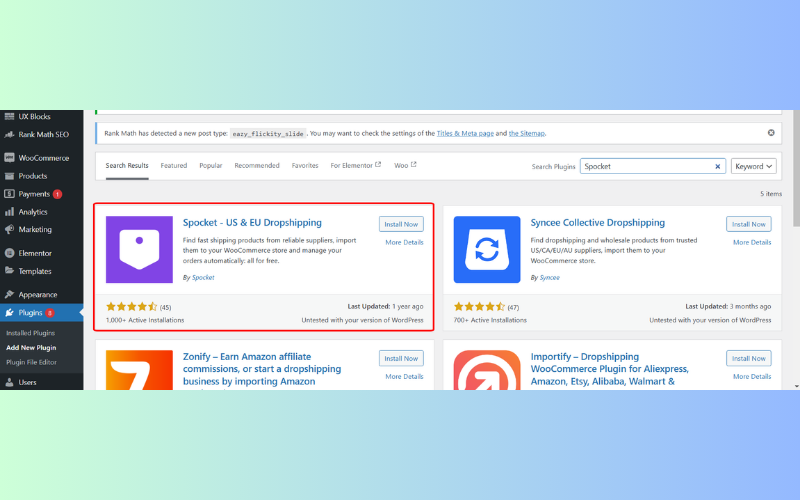Click '1,000+ Active Installations' text
Image resolution: width=800 pixels, height=500 pixels.
point(145,320)
